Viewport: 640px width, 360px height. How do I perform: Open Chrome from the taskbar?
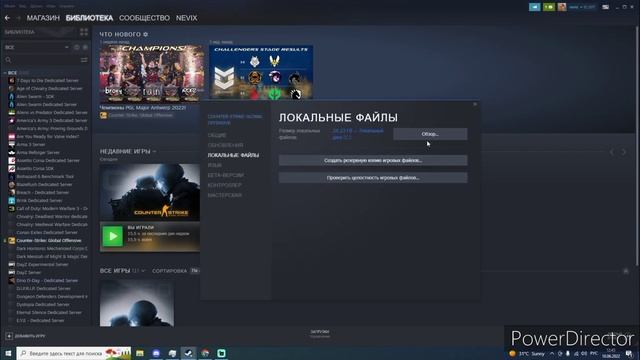[205, 353]
